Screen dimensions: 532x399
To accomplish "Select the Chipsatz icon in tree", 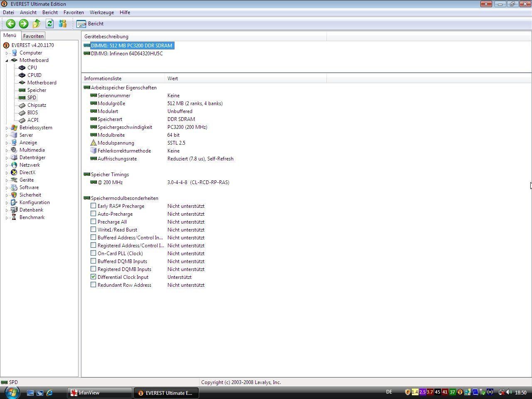I will (22, 105).
